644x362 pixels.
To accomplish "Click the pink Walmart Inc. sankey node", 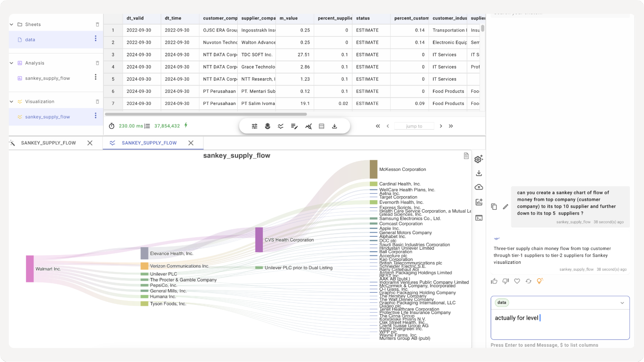I will coord(30,269).
